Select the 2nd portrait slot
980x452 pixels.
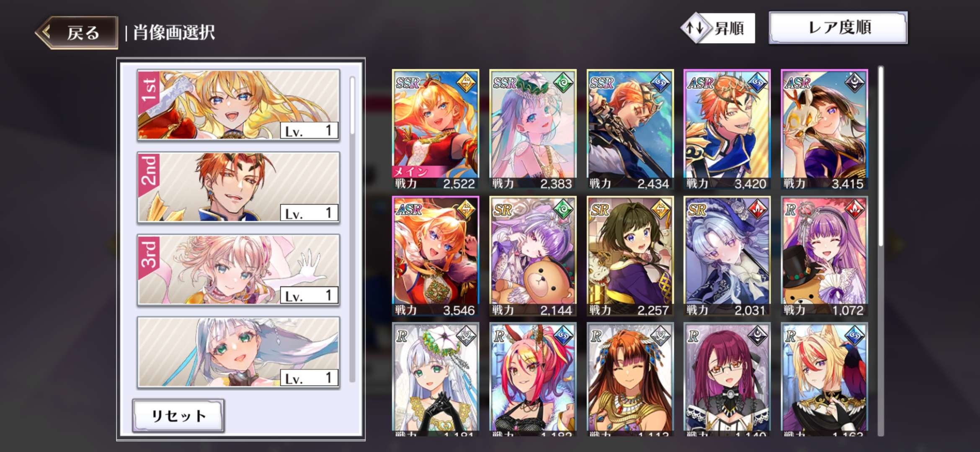point(238,187)
